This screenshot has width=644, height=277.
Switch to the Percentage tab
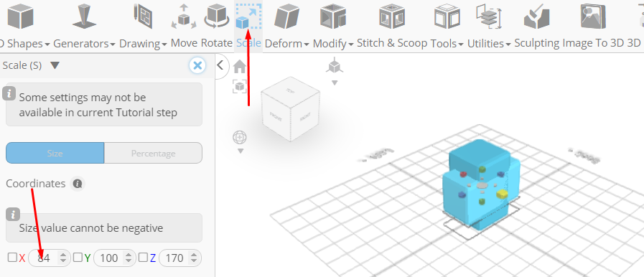click(153, 153)
